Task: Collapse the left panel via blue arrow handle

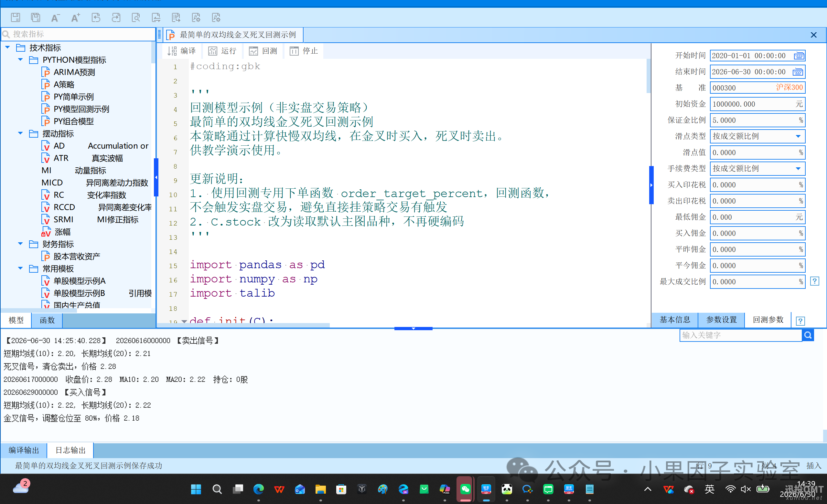Action: pos(156,177)
